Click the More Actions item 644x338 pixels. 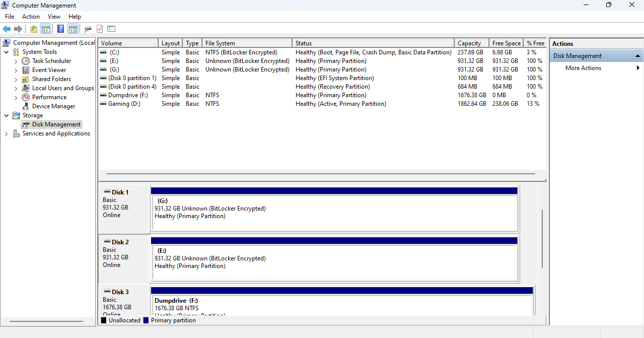(583, 68)
